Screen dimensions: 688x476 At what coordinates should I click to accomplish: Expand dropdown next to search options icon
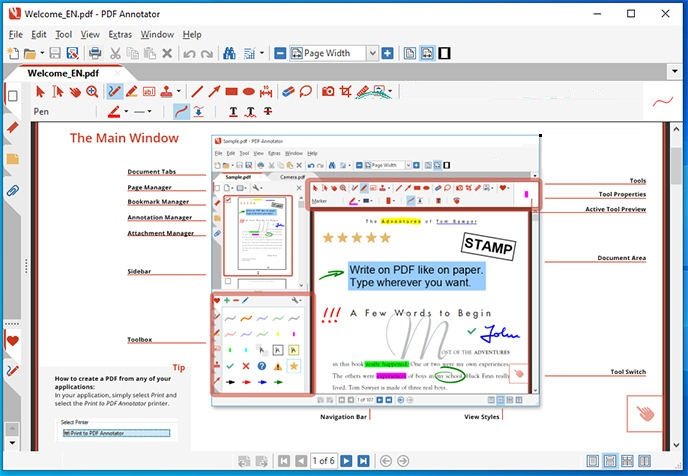coord(262,54)
